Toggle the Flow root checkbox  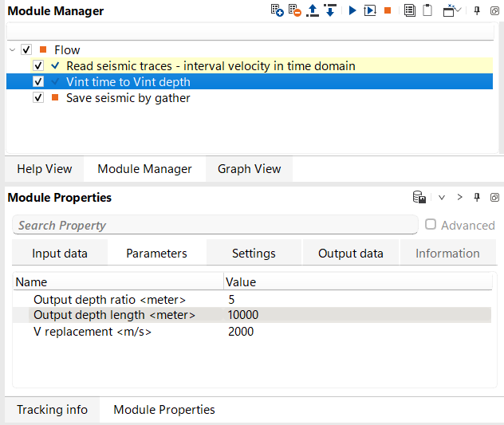[27, 49]
